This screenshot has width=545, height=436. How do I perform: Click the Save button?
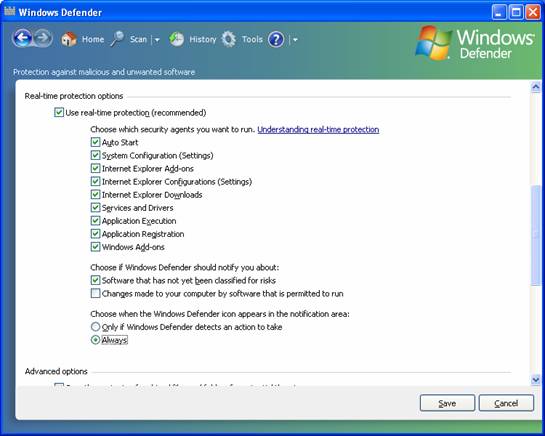click(447, 403)
